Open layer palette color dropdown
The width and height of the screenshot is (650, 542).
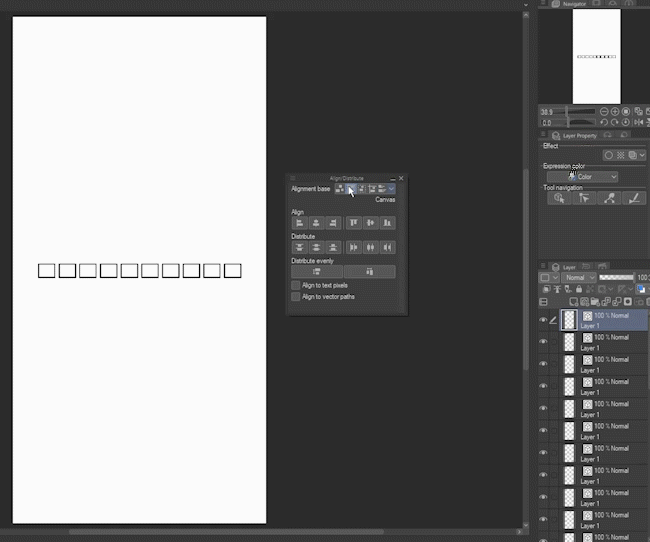click(549, 277)
